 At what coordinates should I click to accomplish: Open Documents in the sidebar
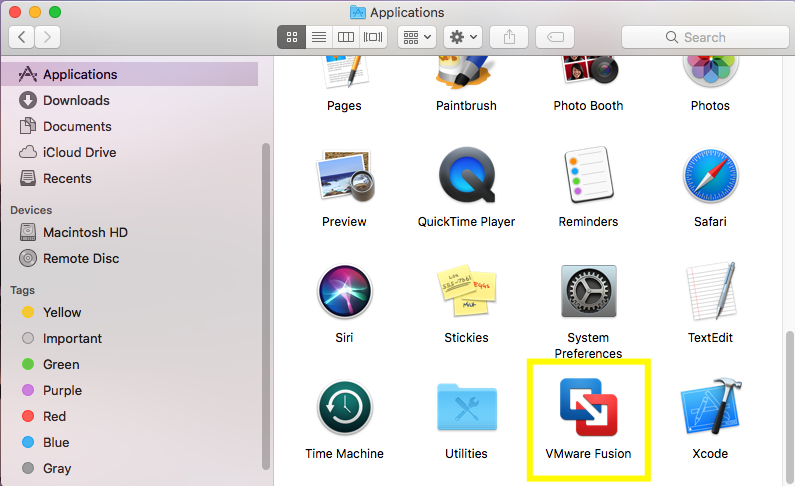click(130, 126)
